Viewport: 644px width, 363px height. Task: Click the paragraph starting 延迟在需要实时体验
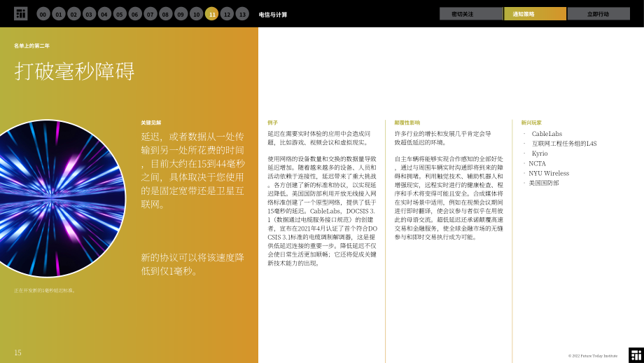click(x=319, y=138)
